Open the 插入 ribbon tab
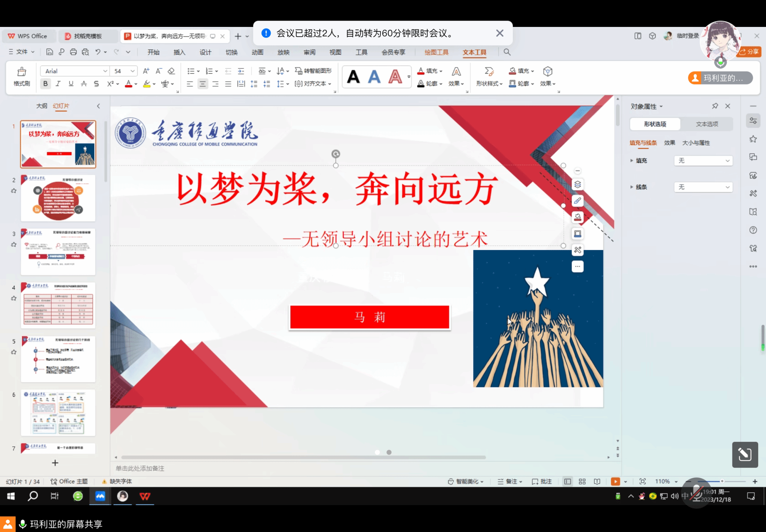The image size is (766, 532). point(179,52)
